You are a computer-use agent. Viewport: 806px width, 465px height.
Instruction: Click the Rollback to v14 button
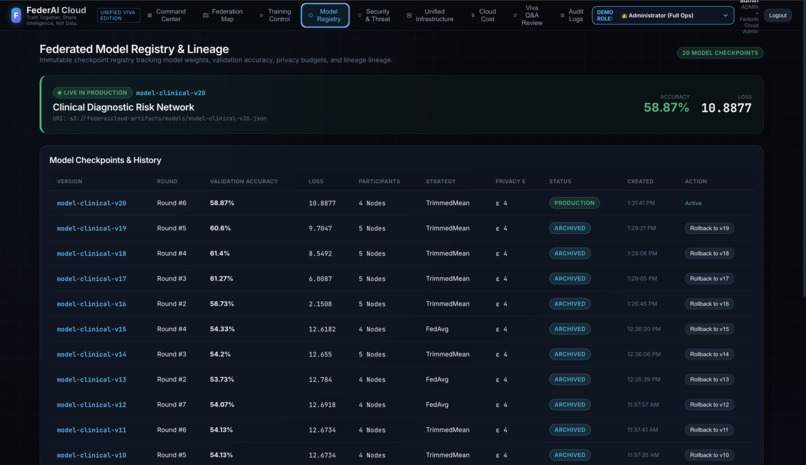point(709,354)
